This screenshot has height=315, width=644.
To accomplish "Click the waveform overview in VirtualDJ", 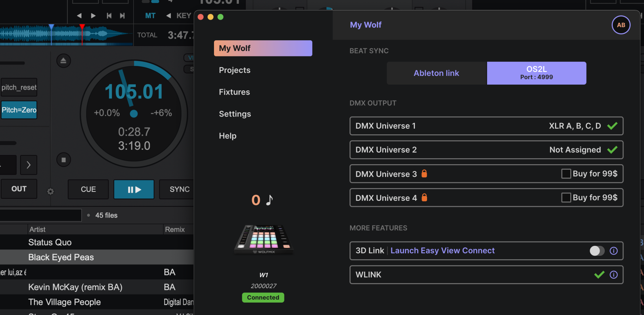I will (66, 34).
